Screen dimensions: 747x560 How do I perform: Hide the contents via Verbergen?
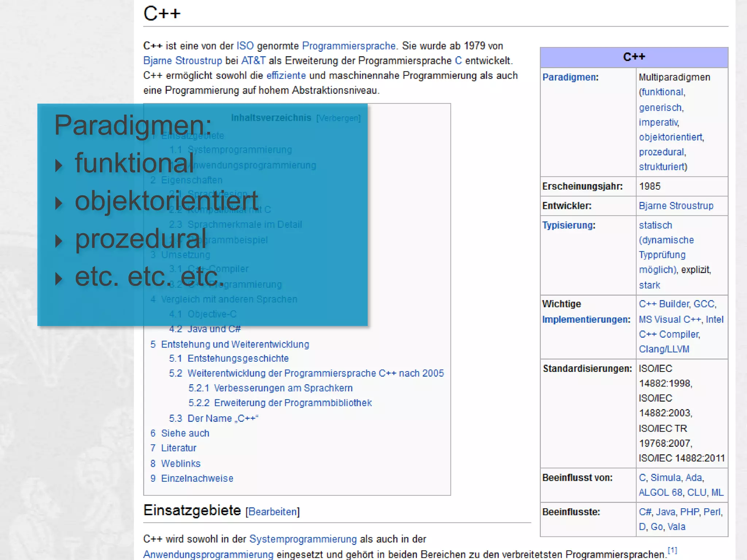tap(338, 118)
